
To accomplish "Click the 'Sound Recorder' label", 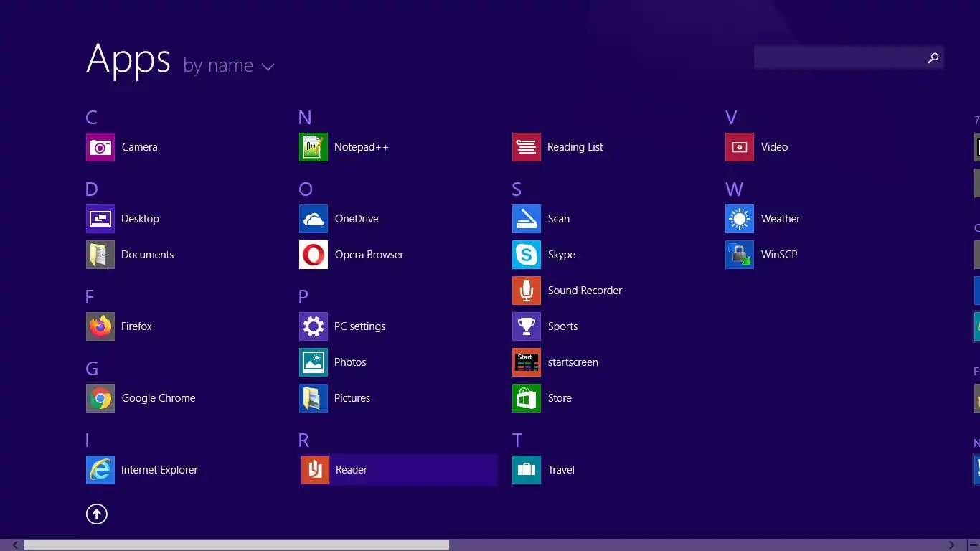I will tap(585, 291).
